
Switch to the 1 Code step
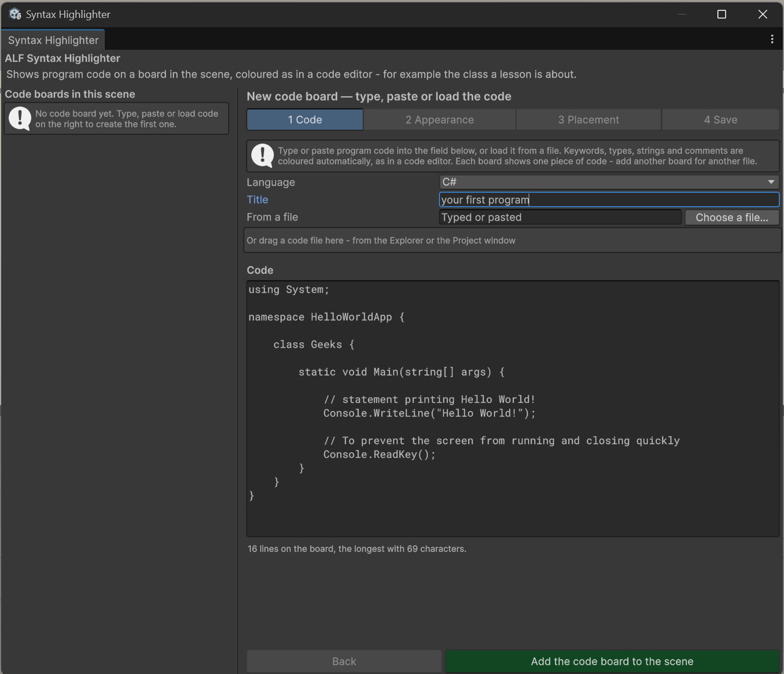(305, 120)
